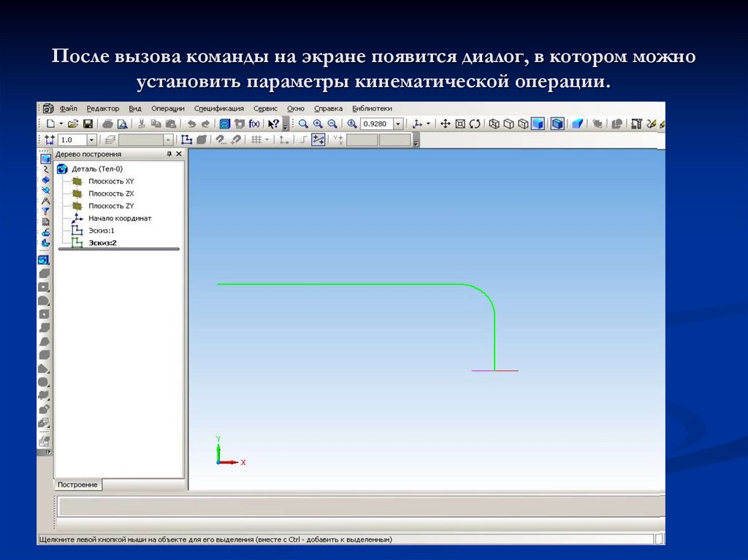Screen dimensions: 748x560
Task: Activate the context help question mark tool
Action: tap(273, 123)
